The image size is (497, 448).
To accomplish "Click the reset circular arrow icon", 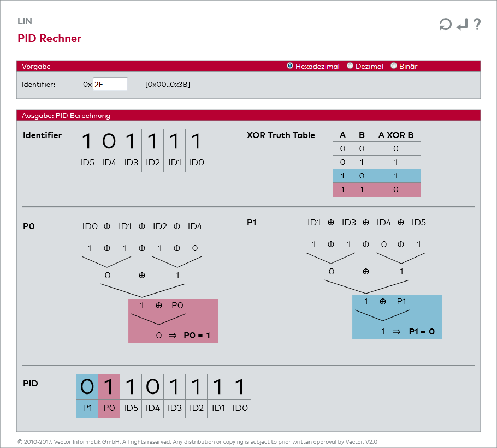I will [446, 25].
